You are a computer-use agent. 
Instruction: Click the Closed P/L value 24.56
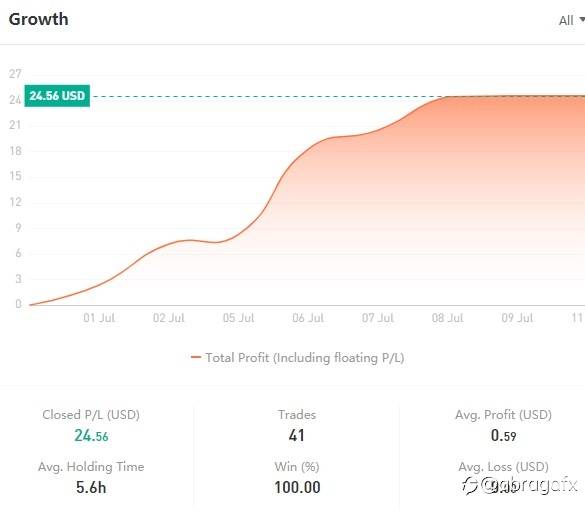coord(91,435)
